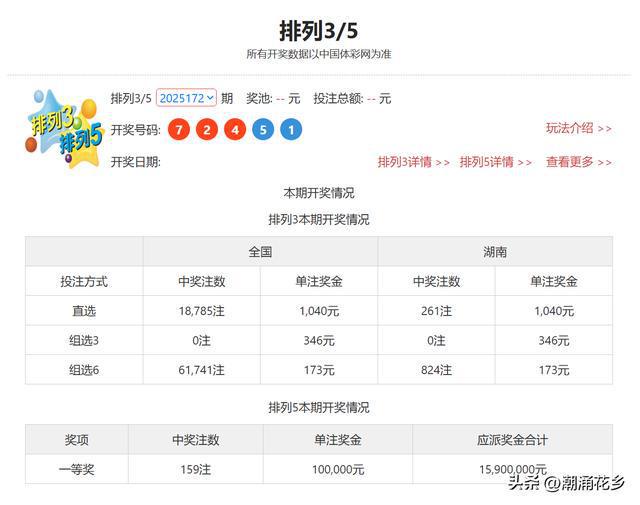Click the 15,900,000元 total cell
The width and height of the screenshot is (640, 505).
[513, 469]
